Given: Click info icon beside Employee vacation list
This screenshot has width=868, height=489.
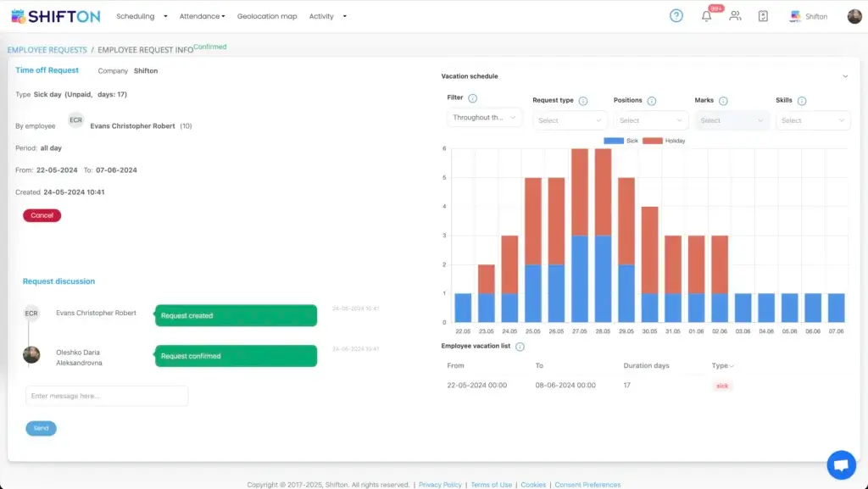Looking at the screenshot, I should coord(520,347).
